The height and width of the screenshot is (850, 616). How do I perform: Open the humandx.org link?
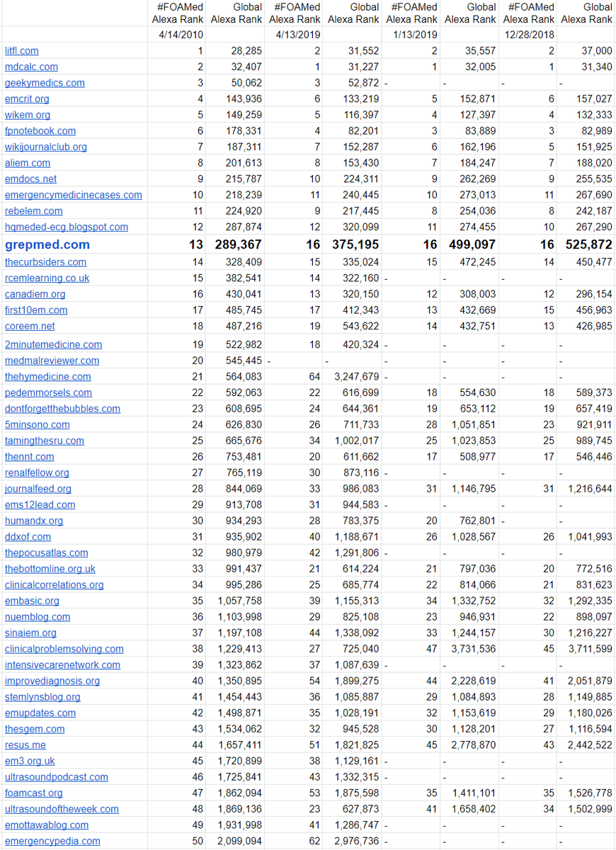(x=34, y=521)
